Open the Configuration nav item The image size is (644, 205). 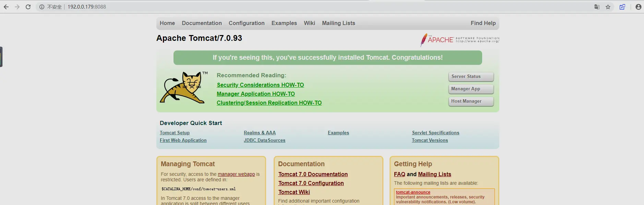click(x=247, y=23)
